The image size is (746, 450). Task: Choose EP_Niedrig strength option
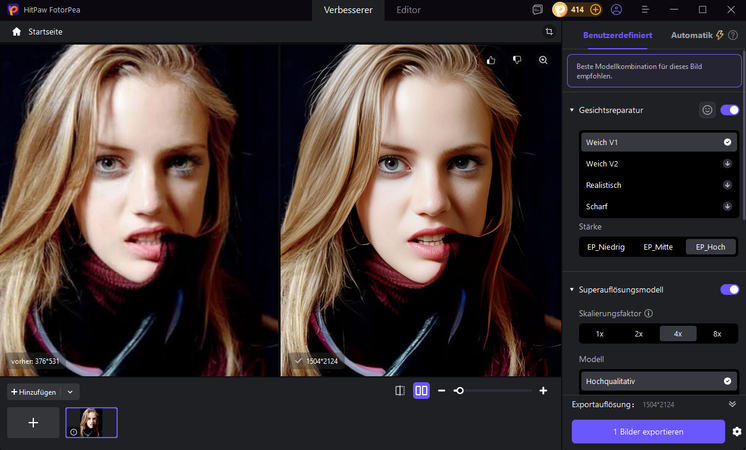(x=606, y=247)
